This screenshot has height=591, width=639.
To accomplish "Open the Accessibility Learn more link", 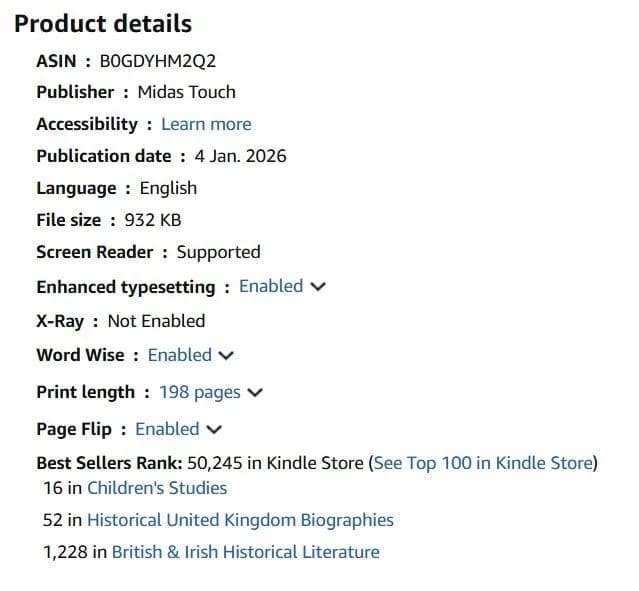I will tap(206, 124).
